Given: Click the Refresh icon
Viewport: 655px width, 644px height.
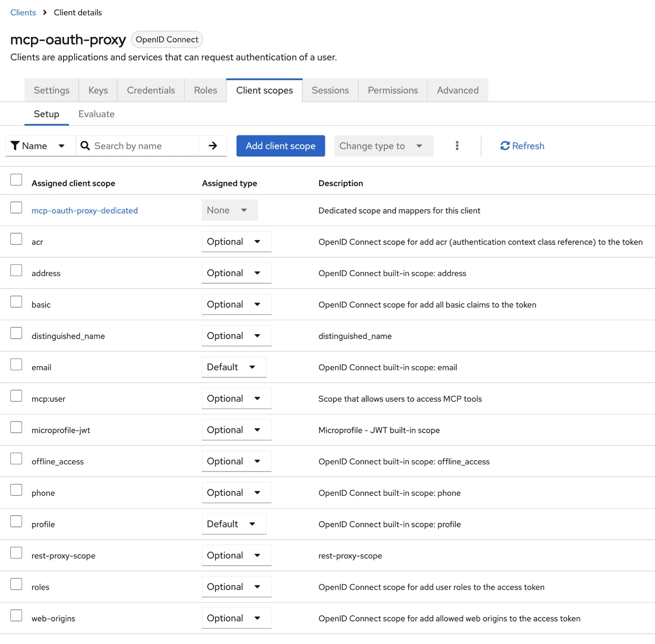Looking at the screenshot, I should point(505,145).
